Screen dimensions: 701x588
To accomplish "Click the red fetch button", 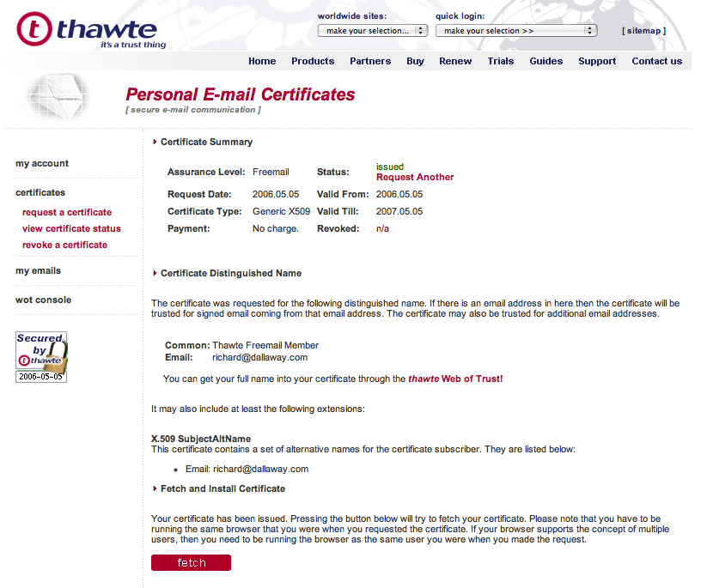I will point(191,562).
